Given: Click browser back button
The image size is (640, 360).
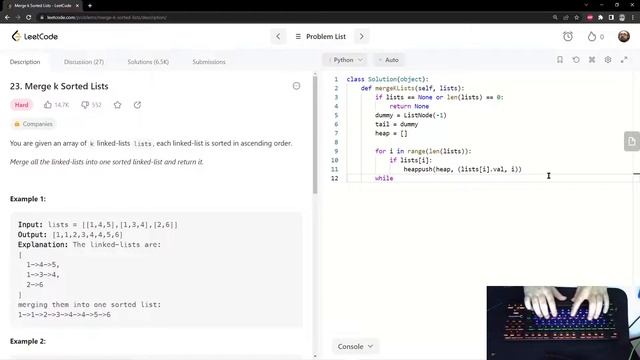Looking at the screenshot, I should pyautogui.click(x=7, y=18).
